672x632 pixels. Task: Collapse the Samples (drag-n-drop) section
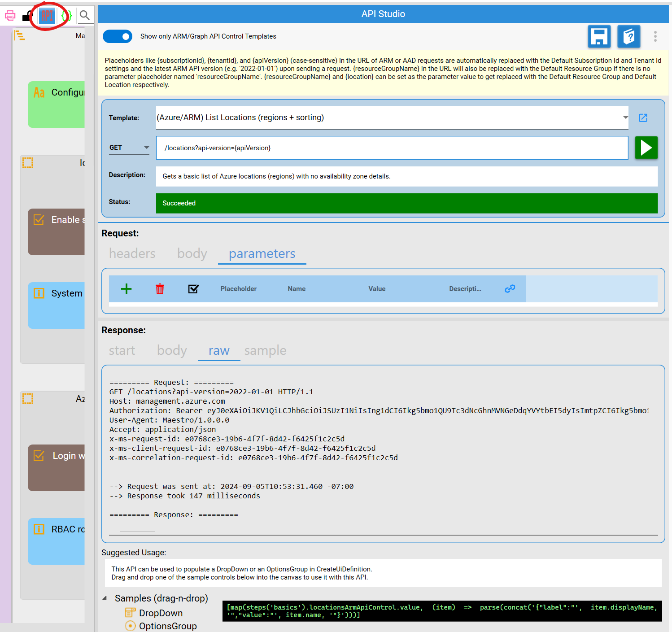tap(105, 598)
